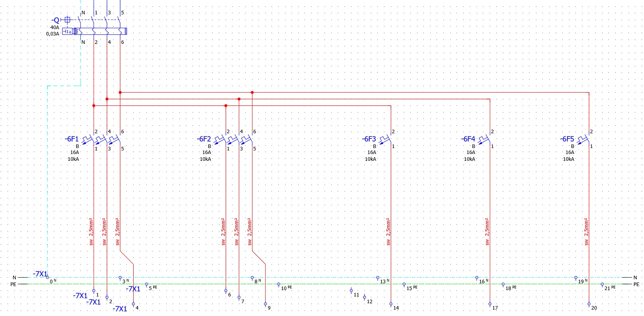644x316 pixels.
Task: Select the -6F5 designation label
Action: (x=567, y=139)
